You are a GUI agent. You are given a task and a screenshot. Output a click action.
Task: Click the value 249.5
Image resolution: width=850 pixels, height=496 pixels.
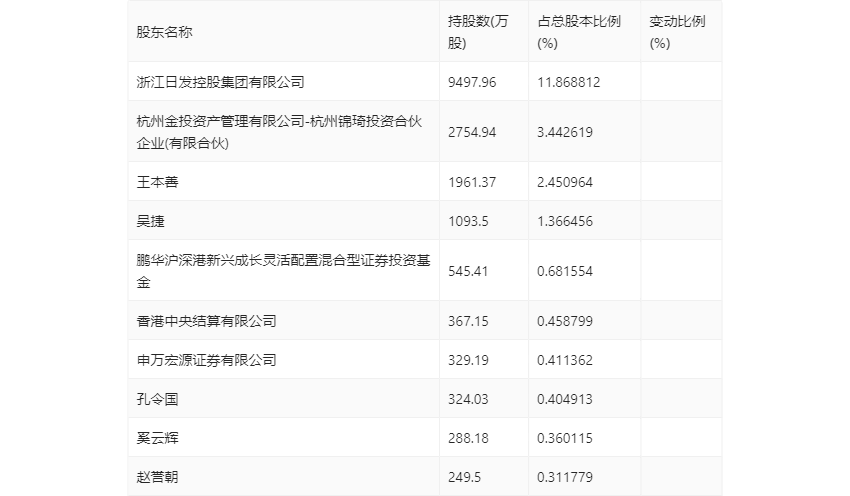point(464,476)
